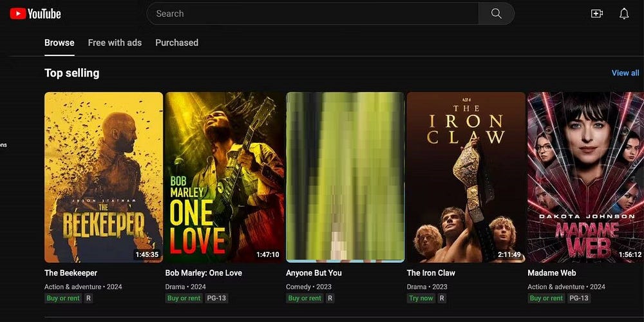Open the notifications bell
This screenshot has width=644, height=322.
coord(624,14)
